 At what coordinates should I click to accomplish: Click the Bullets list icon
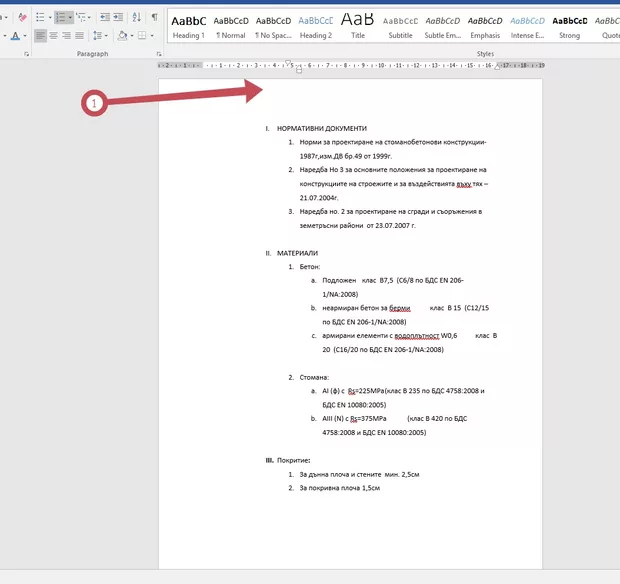click(x=40, y=17)
